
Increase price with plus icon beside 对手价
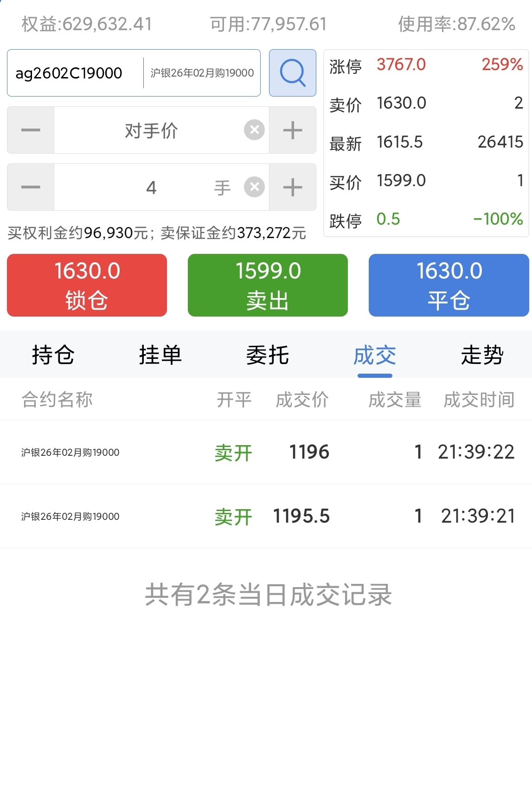pyautogui.click(x=293, y=130)
